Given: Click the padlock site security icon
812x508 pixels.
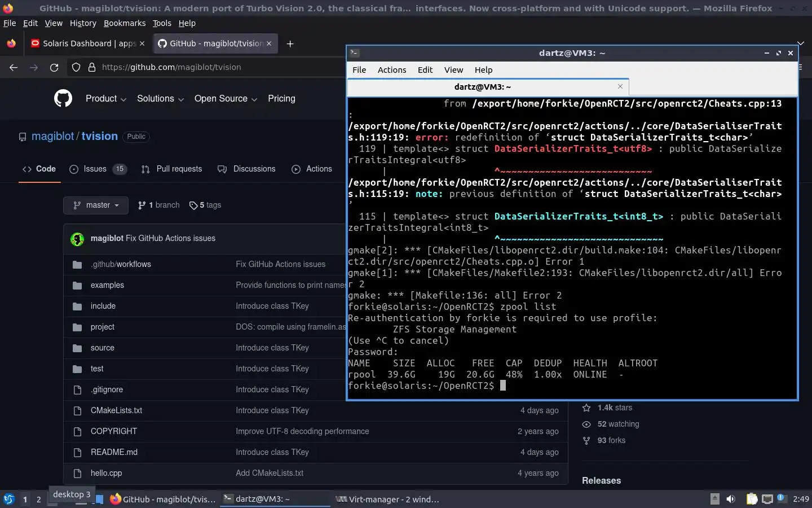Looking at the screenshot, I should click(x=92, y=67).
